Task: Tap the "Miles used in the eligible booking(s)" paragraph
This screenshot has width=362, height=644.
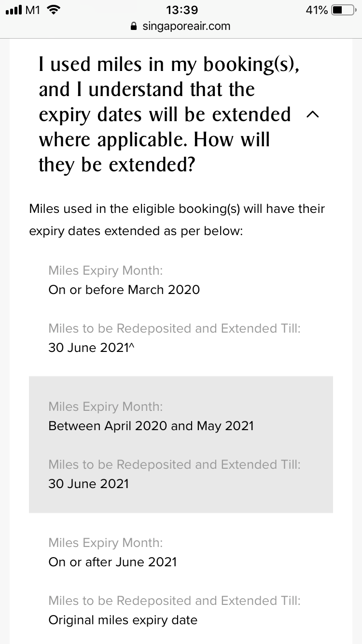Action: 177,220
